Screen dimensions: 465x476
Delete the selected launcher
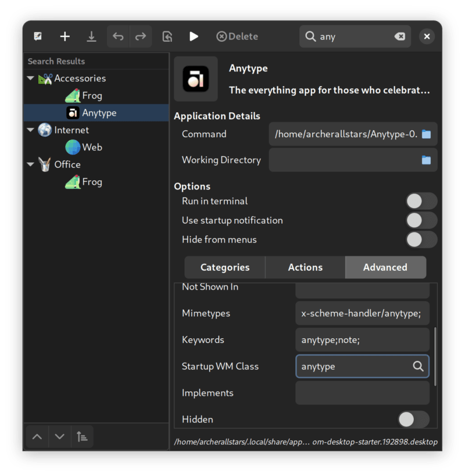237,37
